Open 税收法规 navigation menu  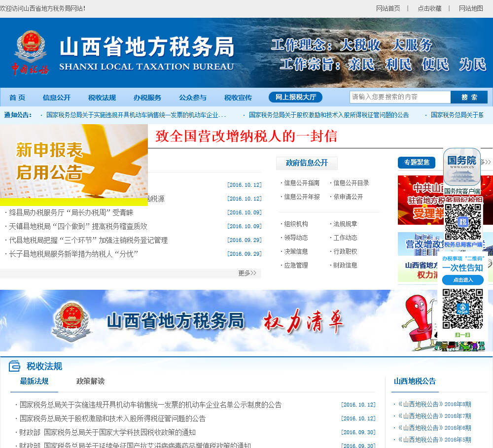click(x=102, y=98)
